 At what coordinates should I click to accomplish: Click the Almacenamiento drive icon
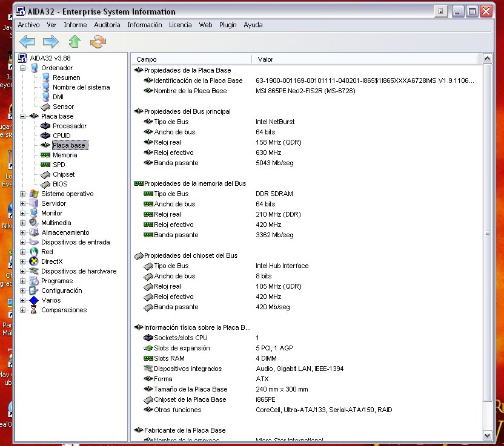(34, 232)
